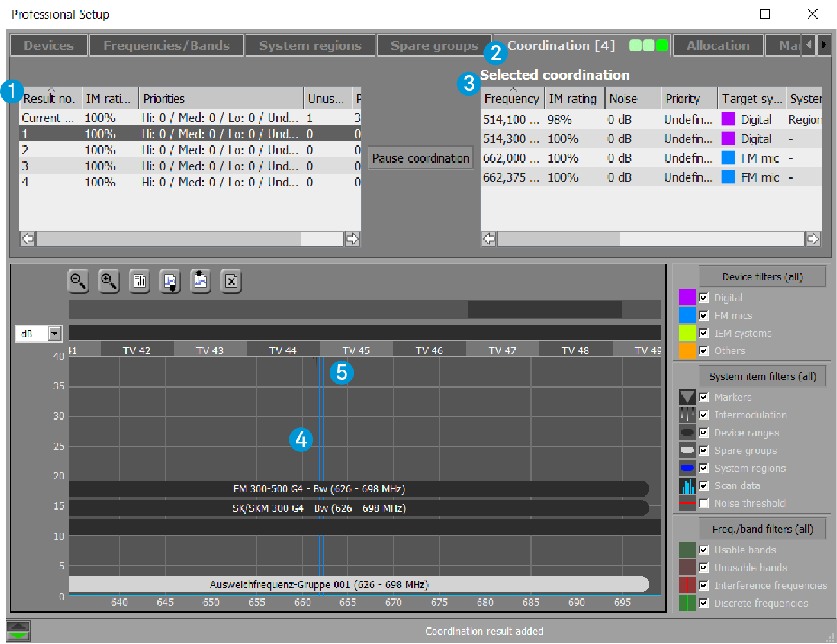Click the zoom in magnifier icon
This screenshot has height=644, width=837.
pos(109,281)
